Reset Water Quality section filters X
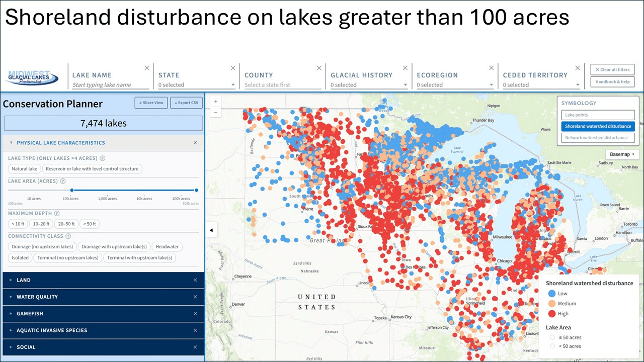 click(x=195, y=297)
